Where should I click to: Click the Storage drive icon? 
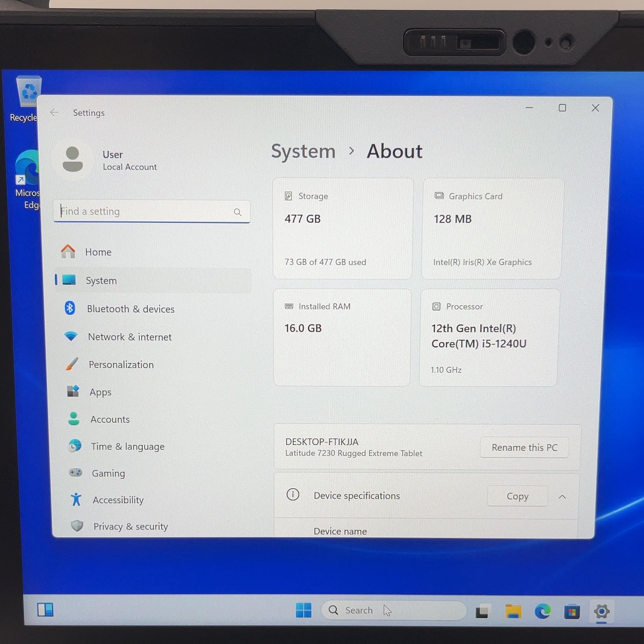click(x=289, y=196)
